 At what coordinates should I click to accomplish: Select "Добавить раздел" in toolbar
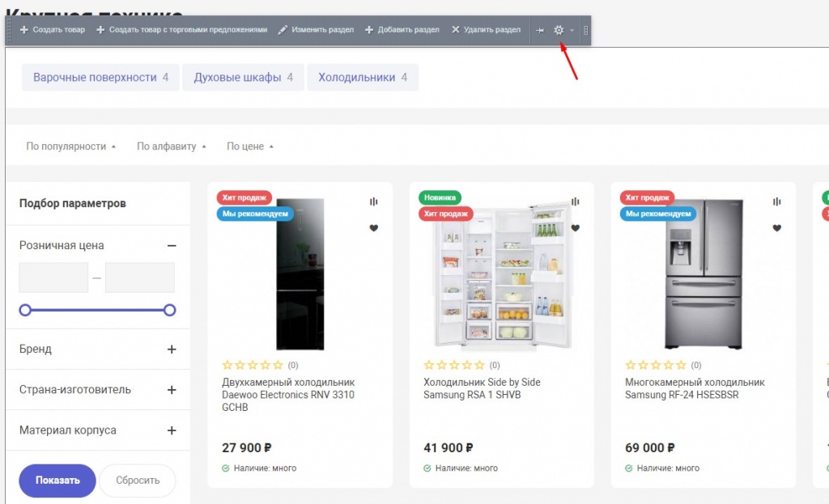click(x=402, y=30)
